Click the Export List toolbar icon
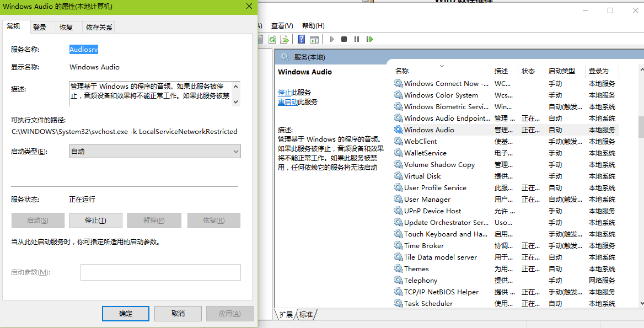This screenshot has height=328, width=644. coord(284,39)
